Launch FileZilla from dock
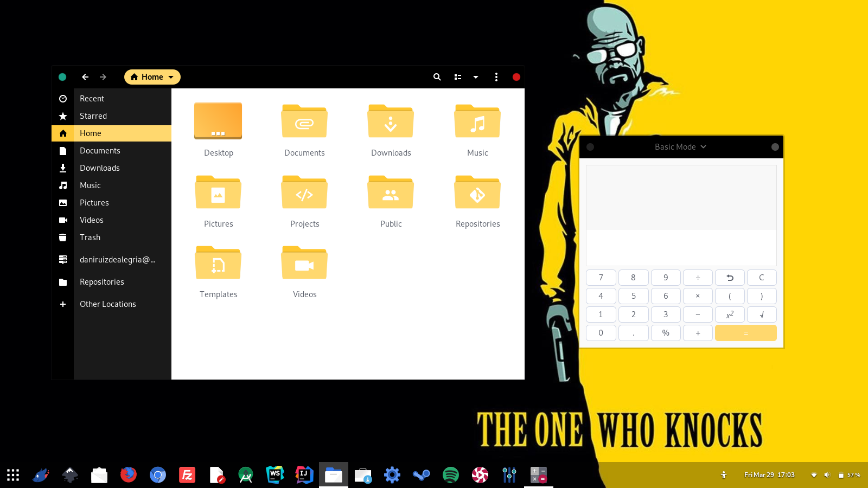The width and height of the screenshot is (868, 488). [187, 475]
